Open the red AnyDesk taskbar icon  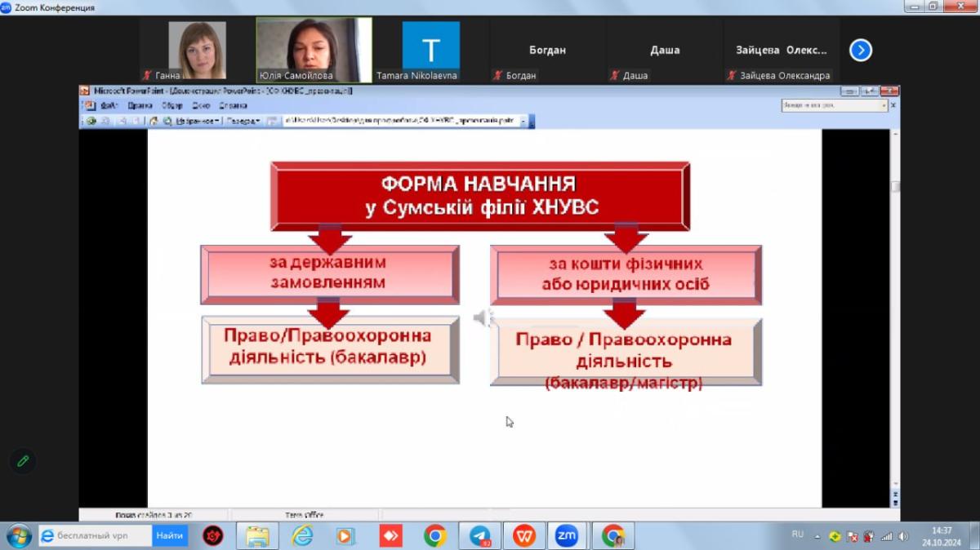coord(390,536)
